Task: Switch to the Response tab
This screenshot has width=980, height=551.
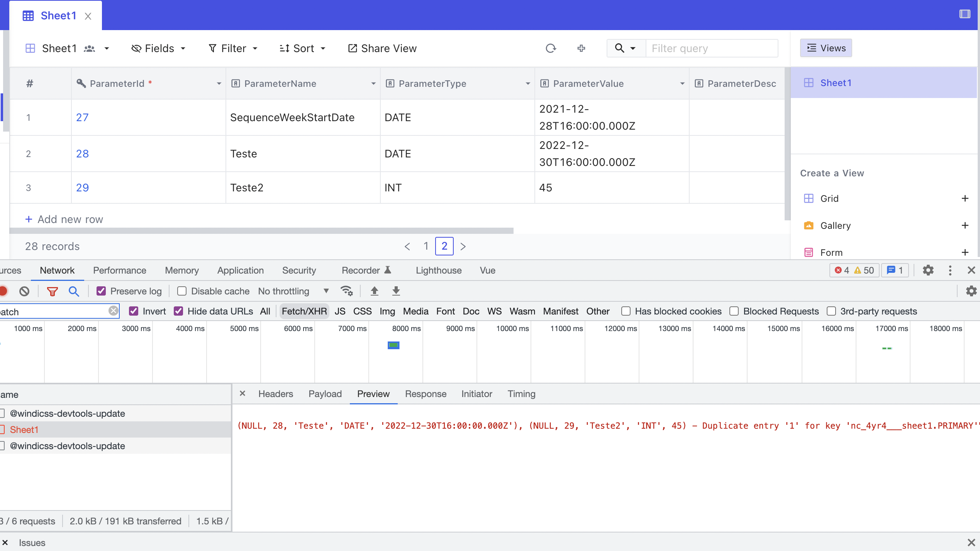Action: (x=426, y=394)
